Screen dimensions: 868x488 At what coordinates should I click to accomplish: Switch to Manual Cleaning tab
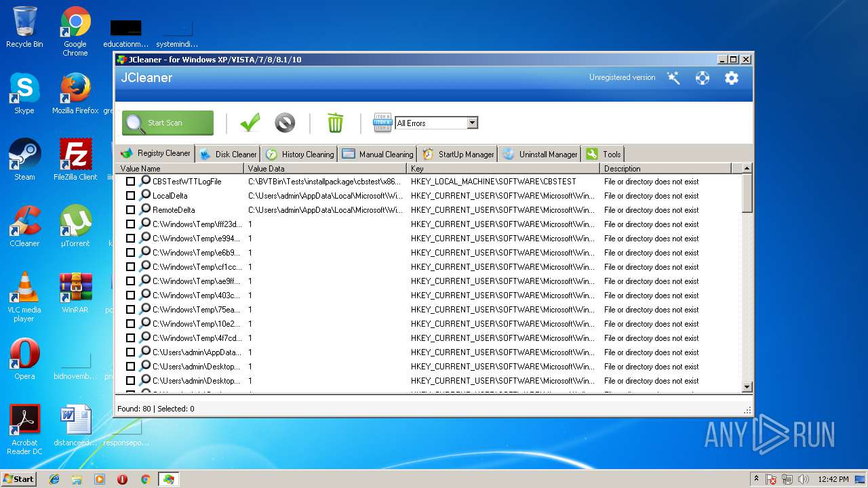pyautogui.click(x=378, y=155)
